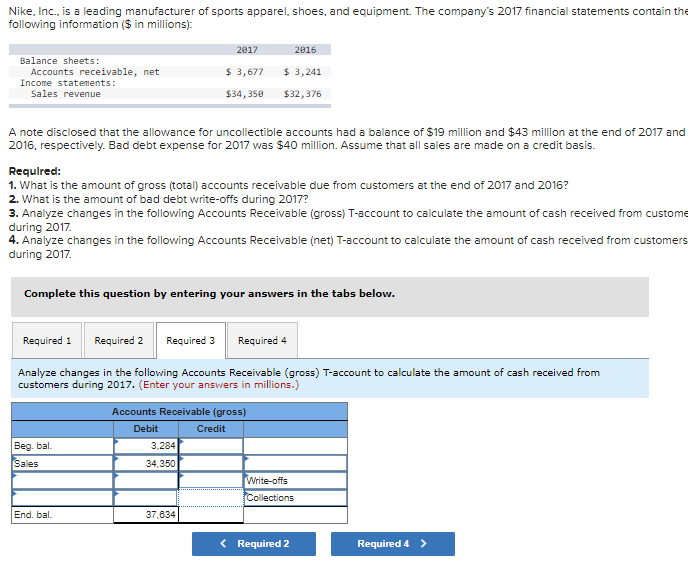Open the right-side label dropdown in the Sales row
The height and width of the screenshot is (568, 688).
[295, 463]
